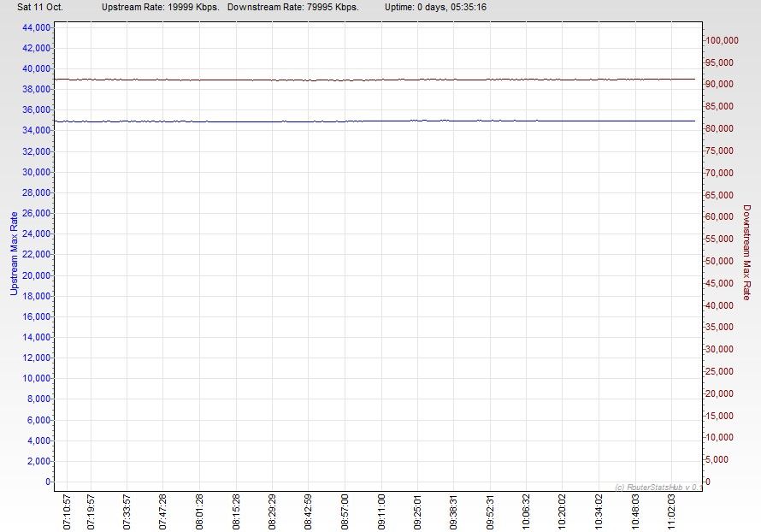Click the 2,000 upstream axis label
The image size is (761, 532).
[38, 461]
